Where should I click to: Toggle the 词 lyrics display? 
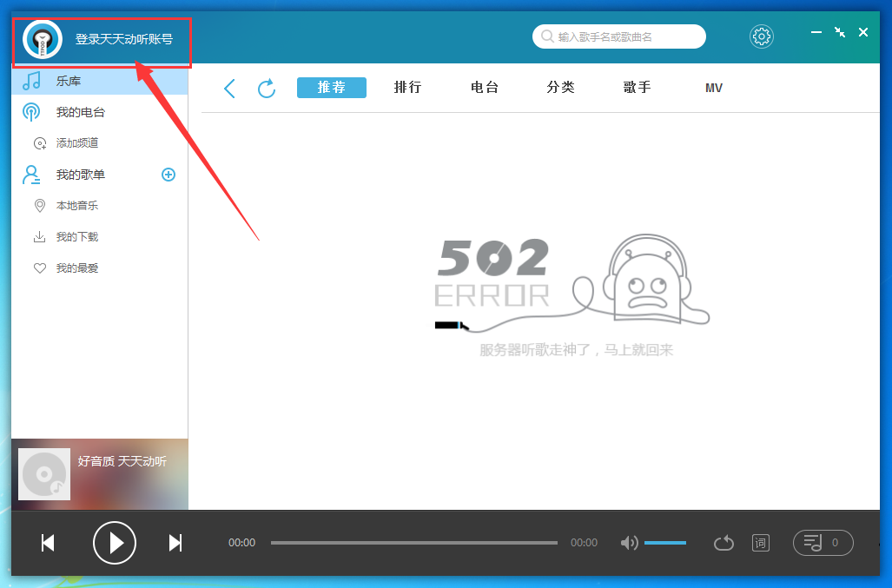pos(760,542)
